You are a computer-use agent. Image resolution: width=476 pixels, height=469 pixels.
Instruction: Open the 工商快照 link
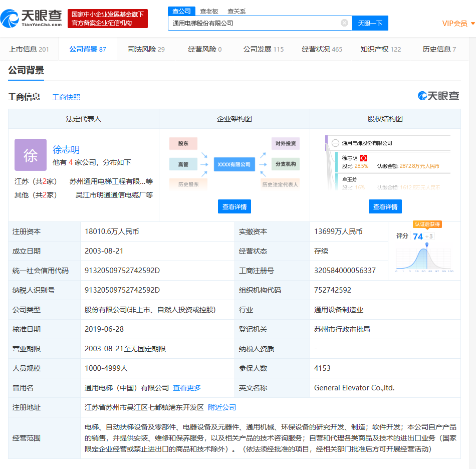click(66, 97)
